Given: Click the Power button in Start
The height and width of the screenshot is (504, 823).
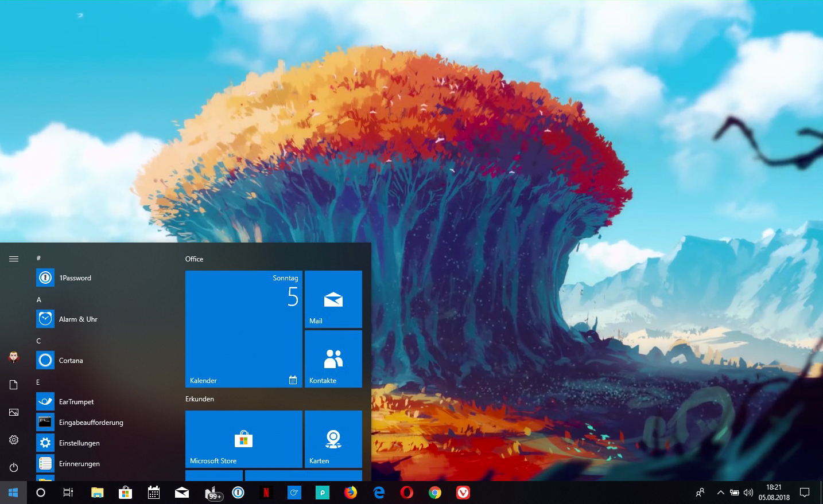Looking at the screenshot, I should [14, 467].
